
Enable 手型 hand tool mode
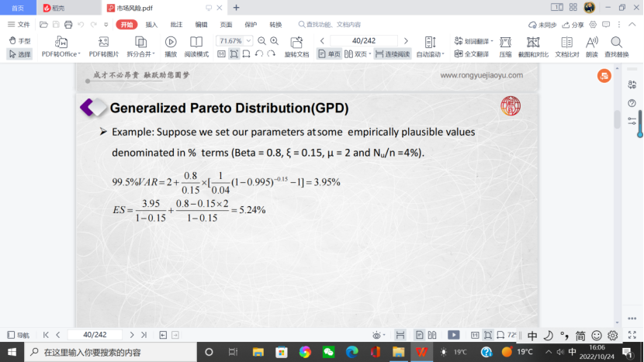(19, 40)
